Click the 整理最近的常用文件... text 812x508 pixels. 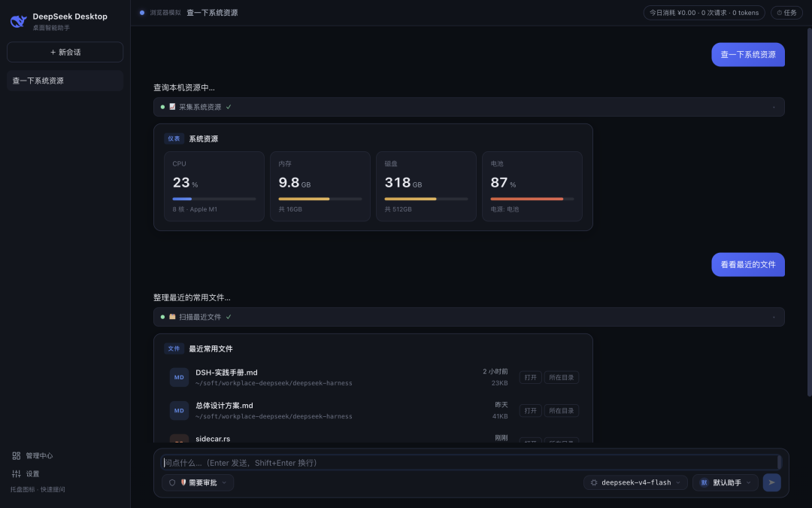coord(192,297)
